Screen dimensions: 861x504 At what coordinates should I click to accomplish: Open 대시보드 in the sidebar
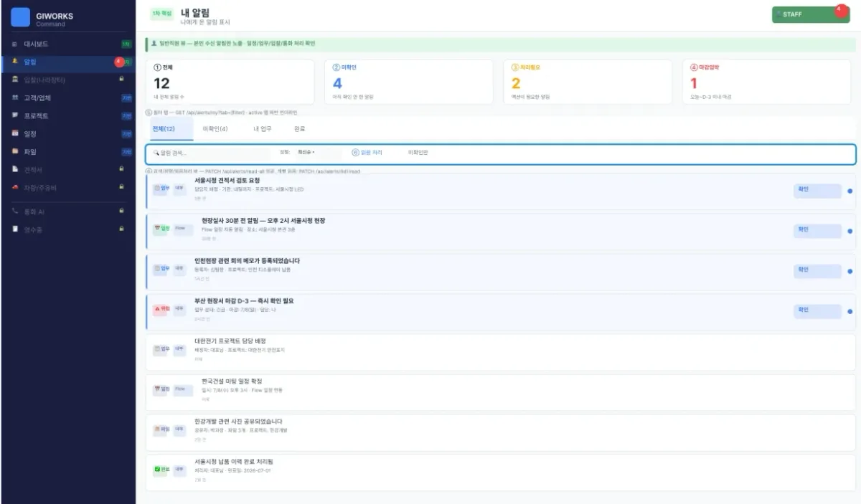tap(67, 44)
